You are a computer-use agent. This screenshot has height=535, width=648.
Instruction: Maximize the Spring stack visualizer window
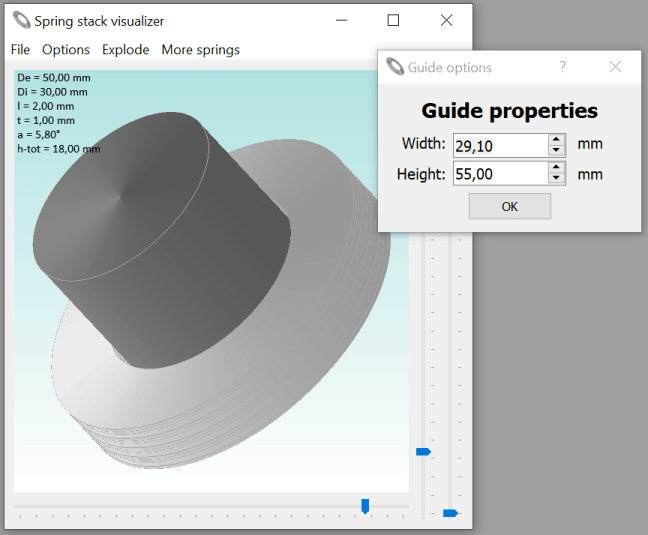[393, 20]
